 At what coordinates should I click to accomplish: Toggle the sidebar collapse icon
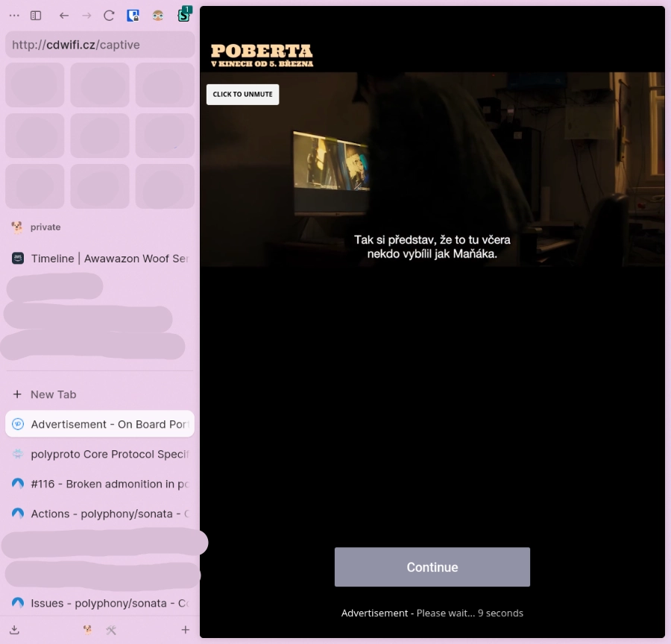pyautogui.click(x=35, y=15)
